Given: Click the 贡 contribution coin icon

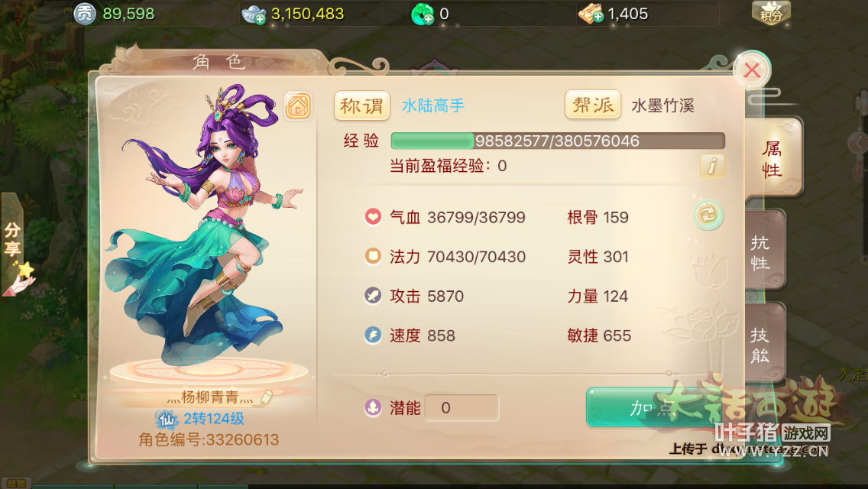Looking at the screenshot, I should 85,14.
